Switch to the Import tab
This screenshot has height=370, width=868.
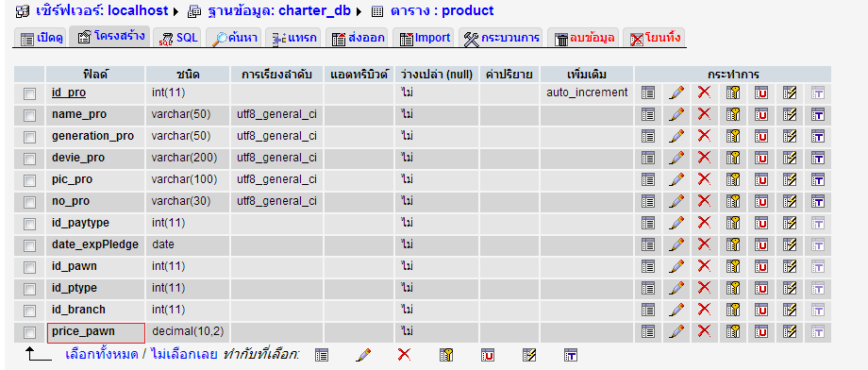[426, 38]
